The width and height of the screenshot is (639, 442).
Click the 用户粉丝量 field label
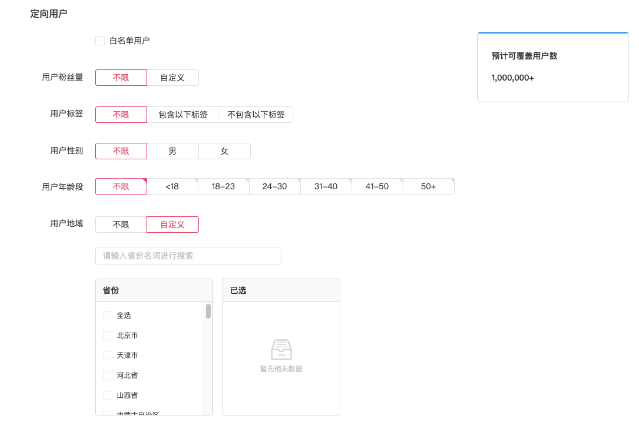(x=62, y=77)
